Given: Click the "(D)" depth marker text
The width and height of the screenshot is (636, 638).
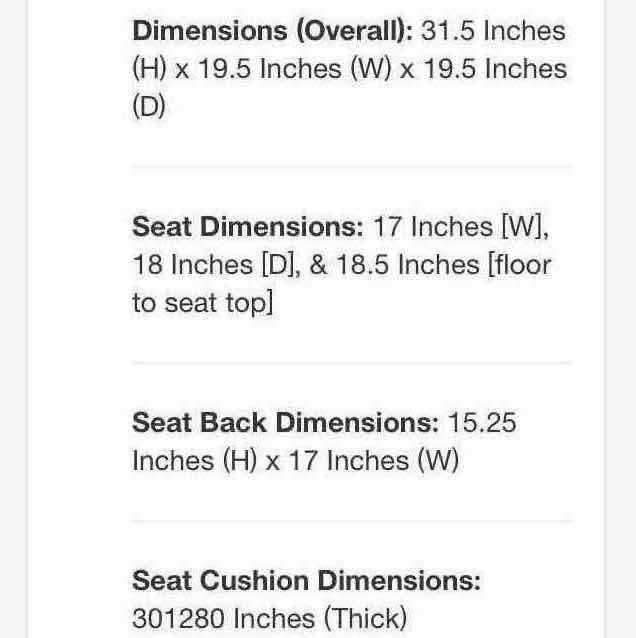Looking at the screenshot, I should pyautogui.click(x=149, y=108).
